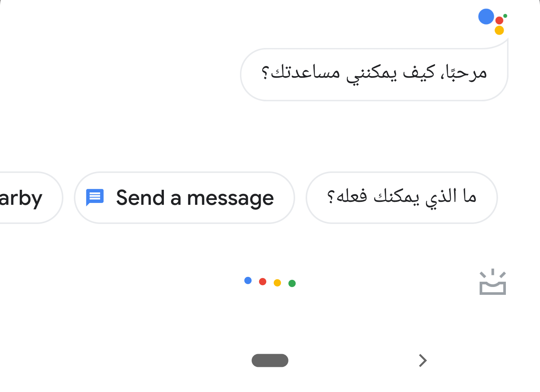Tap the red listening dot
The width and height of the screenshot is (540, 392).
pyautogui.click(x=262, y=281)
